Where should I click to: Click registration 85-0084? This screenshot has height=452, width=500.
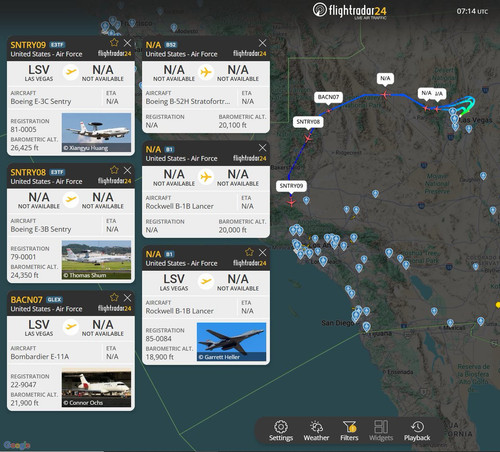tap(159, 339)
